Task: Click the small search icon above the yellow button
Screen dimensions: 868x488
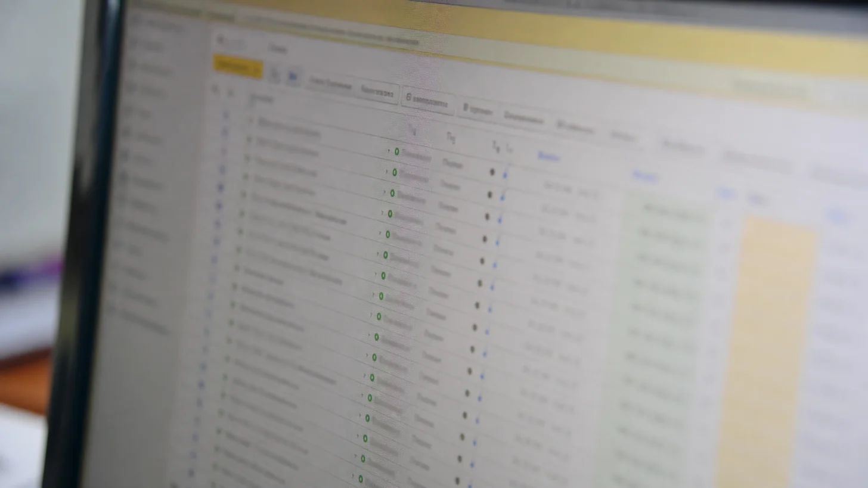Action: point(222,40)
